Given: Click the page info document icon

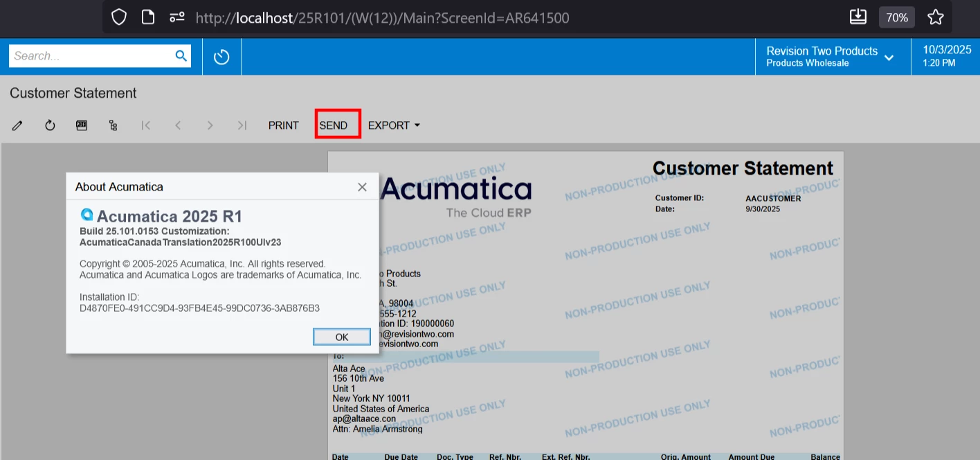Looking at the screenshot, I should [148, 17].
